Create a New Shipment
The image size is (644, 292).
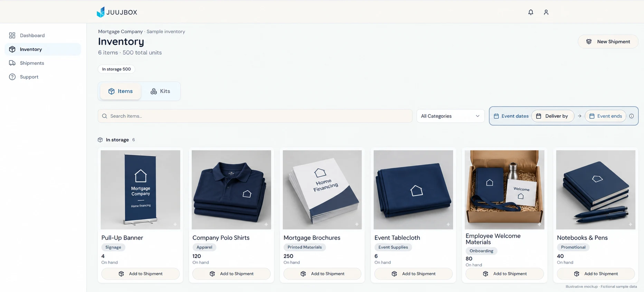608,42
